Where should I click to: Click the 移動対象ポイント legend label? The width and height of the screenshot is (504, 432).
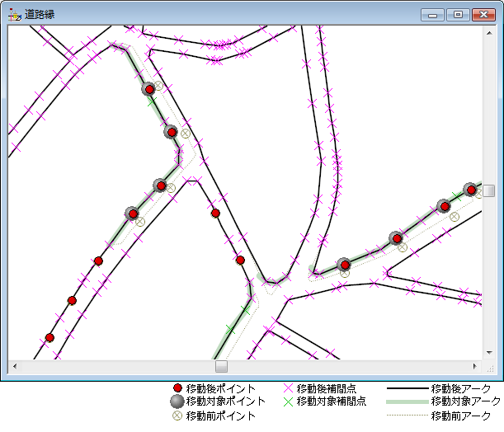(x=226, y=401)
